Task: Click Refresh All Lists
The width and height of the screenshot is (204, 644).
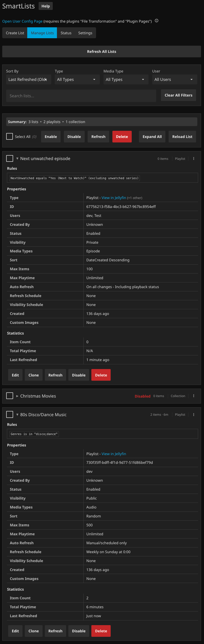Action: pos(102,52)
